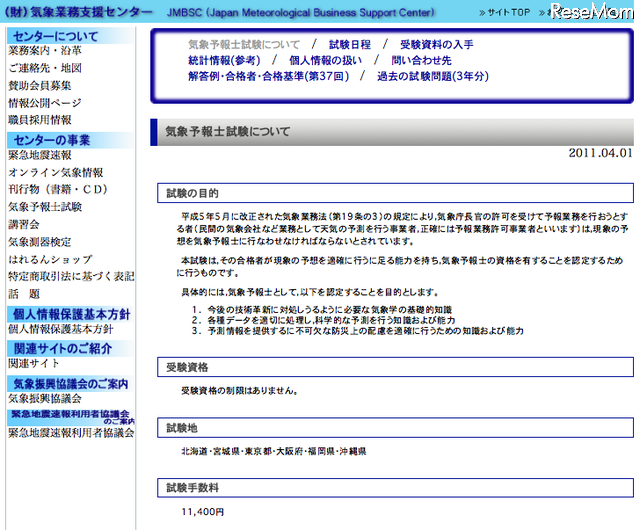Open 受験資料の入手 navigation item
Image resolution: width=640 pixels, height=530 pixels.
pyautogui.click(x=436, y=45)
